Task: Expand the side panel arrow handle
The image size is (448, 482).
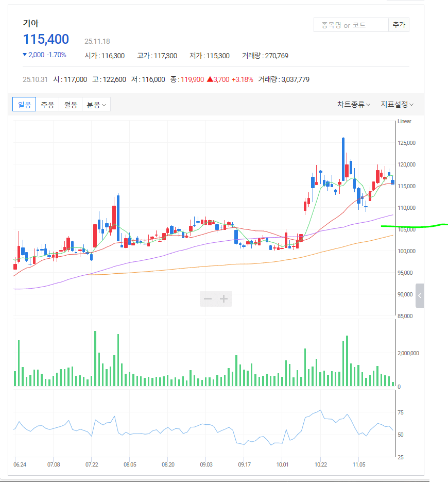Action: click(x=420, y=296)
